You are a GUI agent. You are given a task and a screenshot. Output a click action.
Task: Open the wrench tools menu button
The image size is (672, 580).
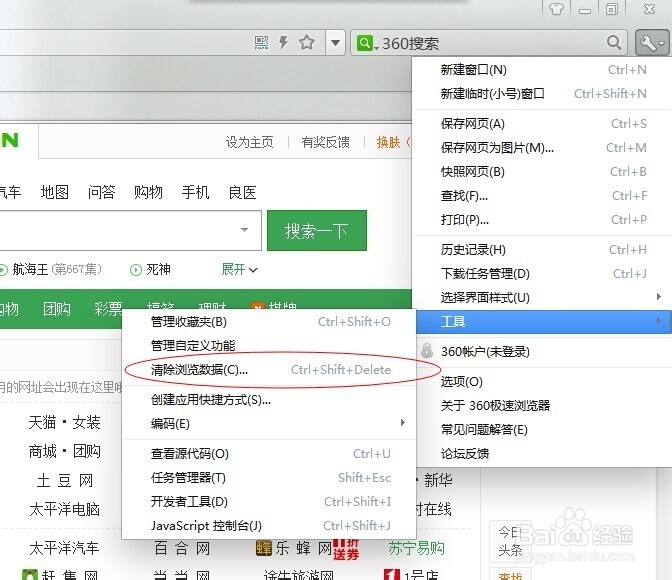pos(652,43)
